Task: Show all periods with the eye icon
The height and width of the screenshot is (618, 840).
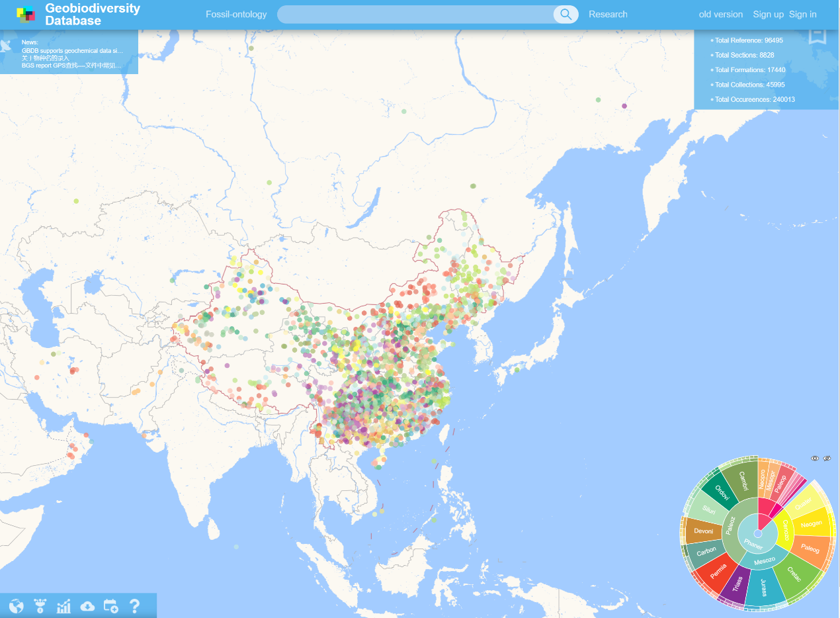Action: pos(815,458)
